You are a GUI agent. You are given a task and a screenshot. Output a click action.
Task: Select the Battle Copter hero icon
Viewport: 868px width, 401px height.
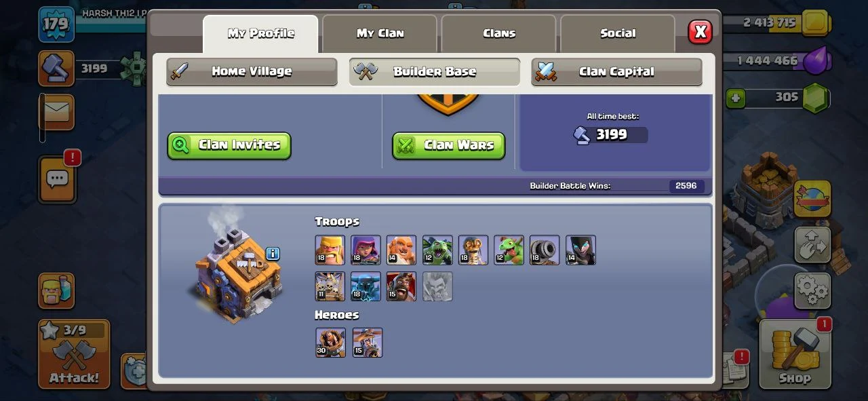[367, 343]
